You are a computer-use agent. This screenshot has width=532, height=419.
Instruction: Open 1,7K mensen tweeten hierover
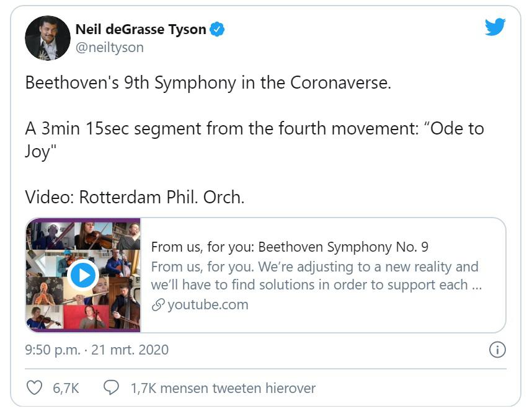click(222, 388)
